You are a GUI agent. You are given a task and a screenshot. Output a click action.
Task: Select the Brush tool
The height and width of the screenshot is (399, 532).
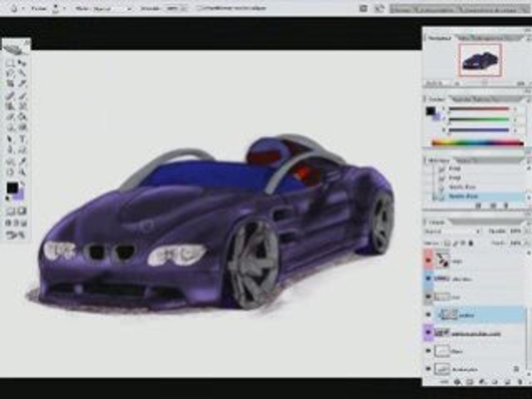[22, 95]
